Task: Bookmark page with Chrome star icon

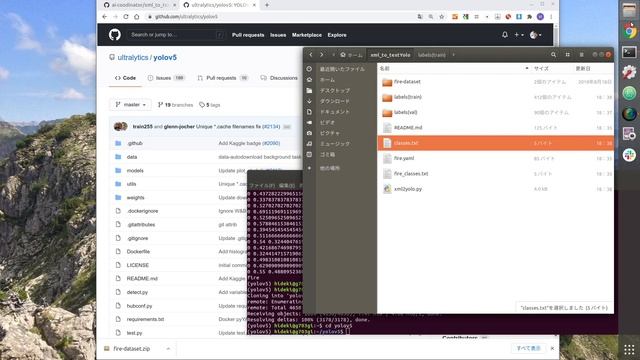Action: pyautogui.click(x=442, y=17)
